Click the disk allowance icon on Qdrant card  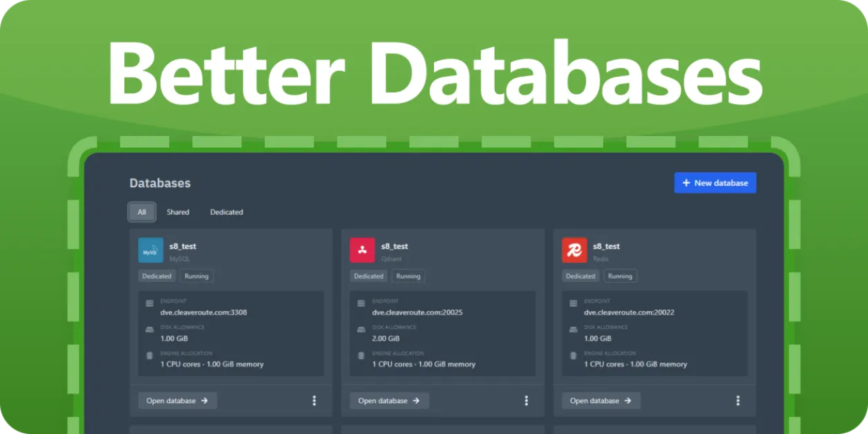click(x=361, y=330)
